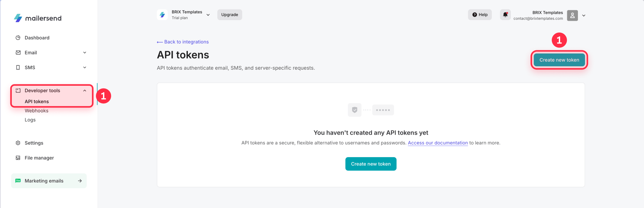Click "You haven't created any API tokens yet"

click(x=371, y=133)
